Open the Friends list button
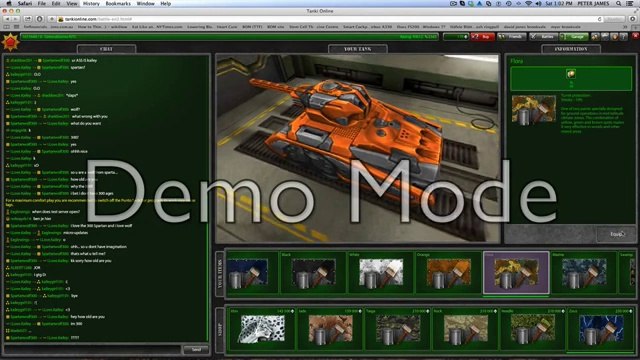 (x=512, y=37)
